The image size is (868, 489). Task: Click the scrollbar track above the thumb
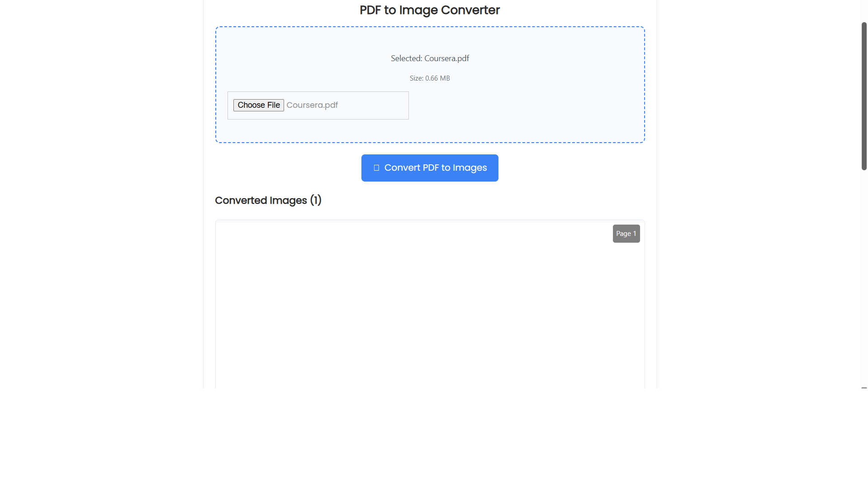(x=864, y=11)
